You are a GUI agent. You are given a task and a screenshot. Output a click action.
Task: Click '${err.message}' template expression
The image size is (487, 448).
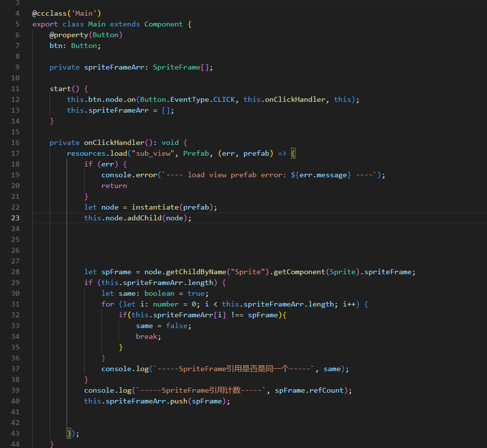click(x=321, y=175)
